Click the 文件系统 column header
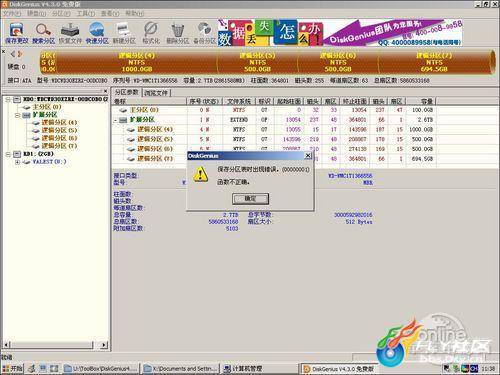Image resolution: width=500 pixels, height=375 pixels. pos(239,101)
